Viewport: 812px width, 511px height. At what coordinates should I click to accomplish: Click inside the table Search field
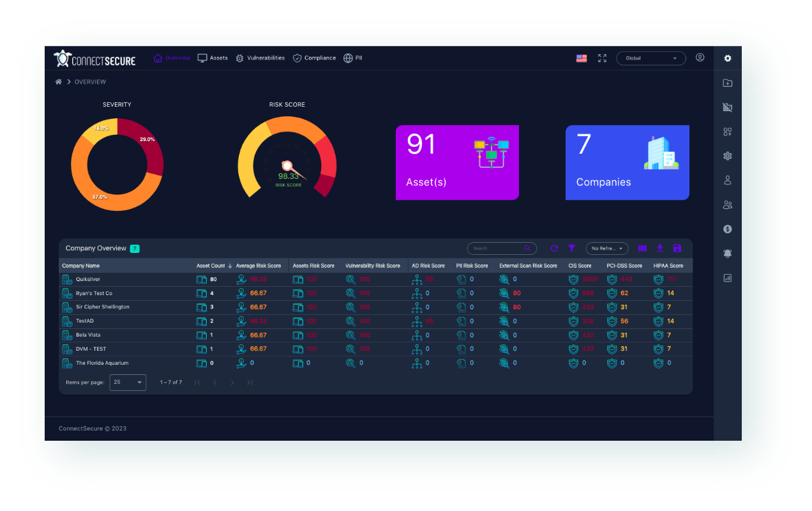pyautogui.click(x=496, y=248)
